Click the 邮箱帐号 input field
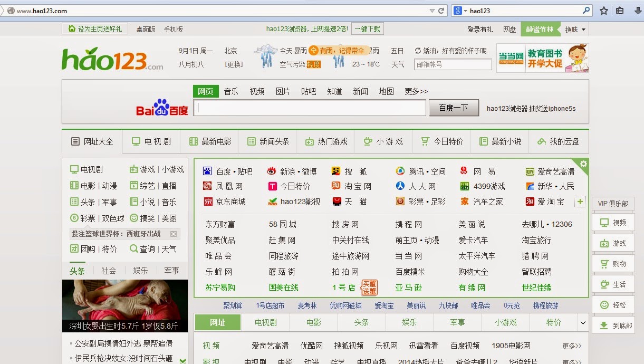Viewport: 644px width, 364px height. 453,64
